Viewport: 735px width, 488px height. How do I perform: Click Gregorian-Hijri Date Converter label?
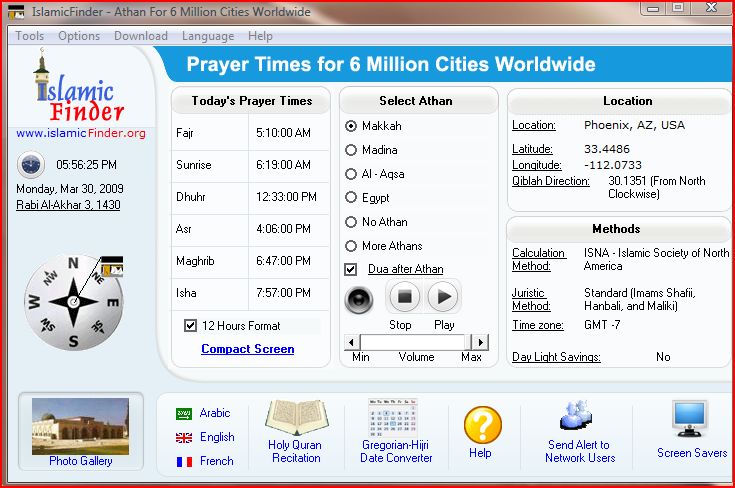[x=396, y=451]
